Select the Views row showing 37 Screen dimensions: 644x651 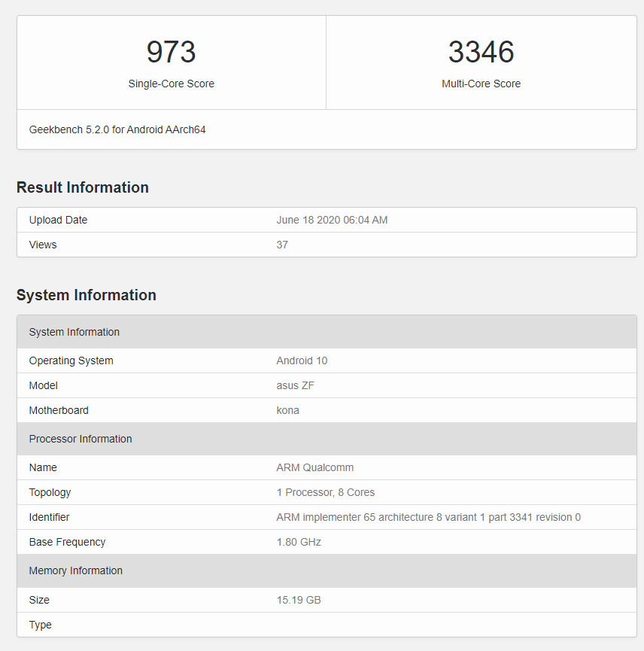coord(42,245)
